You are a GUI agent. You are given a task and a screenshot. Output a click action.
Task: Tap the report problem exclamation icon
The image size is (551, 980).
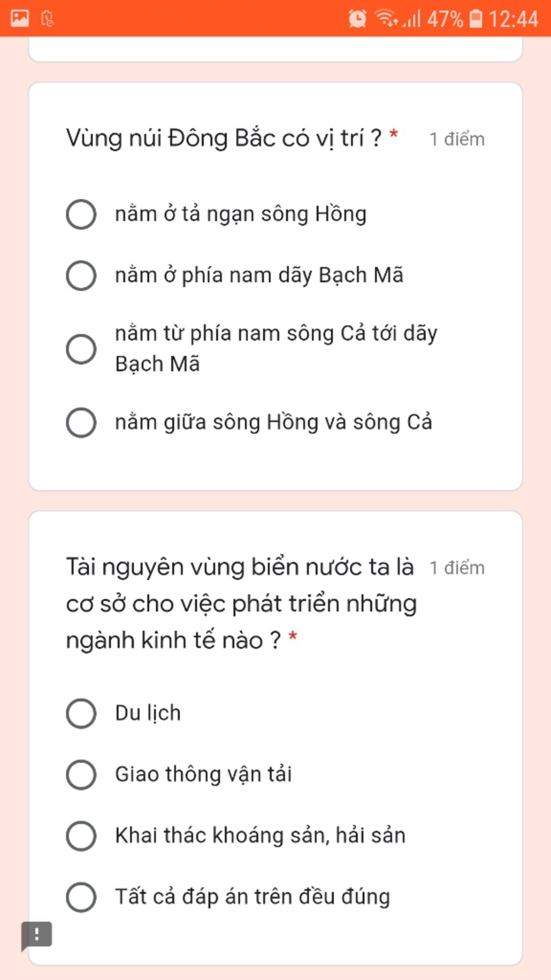pyautogui.click(x=37, y=935)
